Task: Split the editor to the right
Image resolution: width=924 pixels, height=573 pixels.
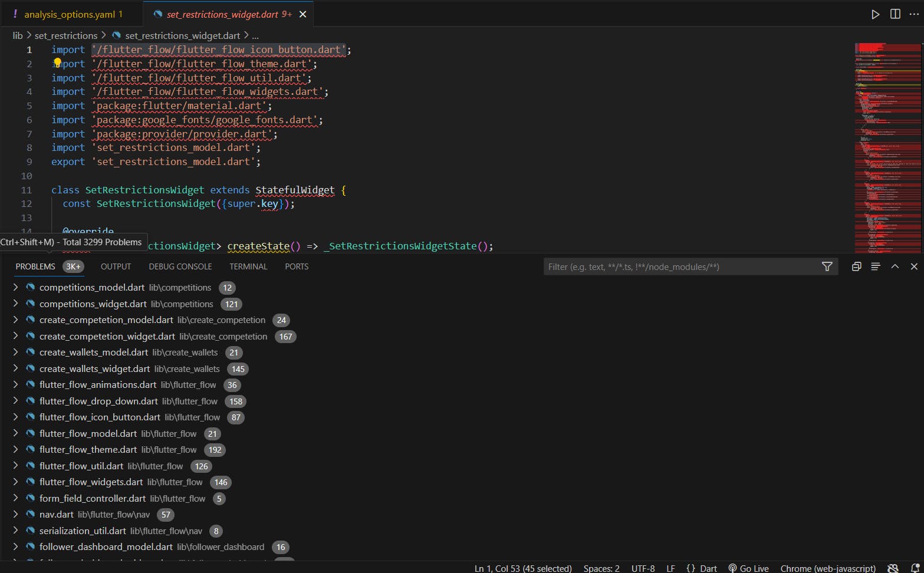Action: pos(895,14)
